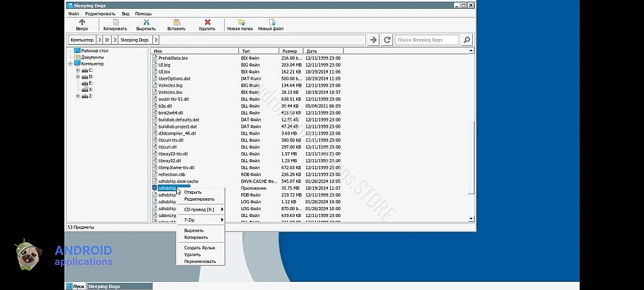Screen dimensions: 644x290
Task: Choose Создать Ярлык in the context menu
Action: click(201, 248)
